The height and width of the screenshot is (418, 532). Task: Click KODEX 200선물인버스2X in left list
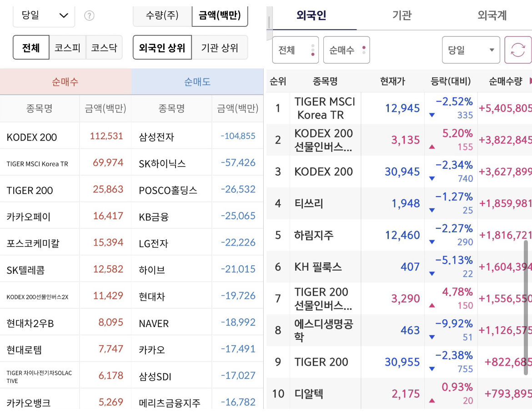[x=37, y=297]
